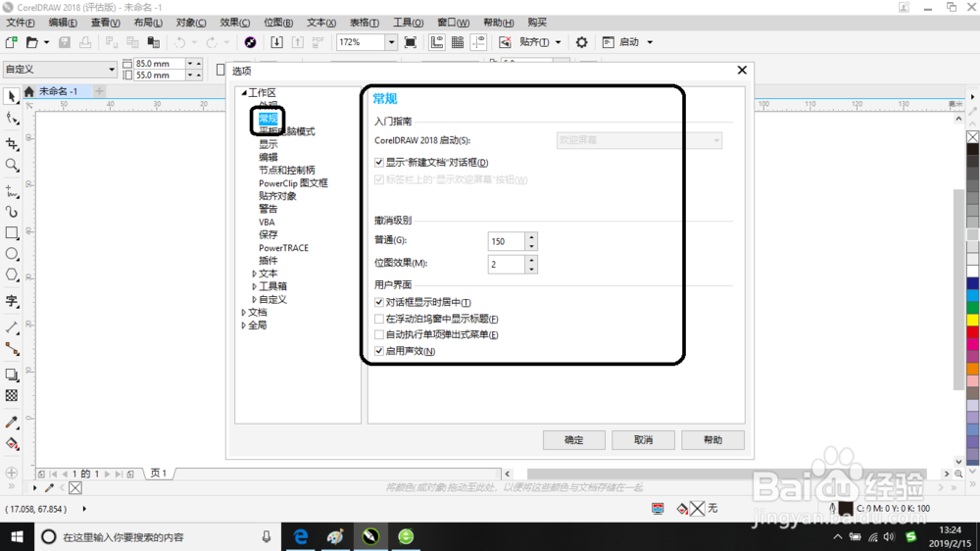Toggle Show New Document dialog checkbox
This screenshot has height=551, width=980.
pyautogui.click(x=378, y=163)
